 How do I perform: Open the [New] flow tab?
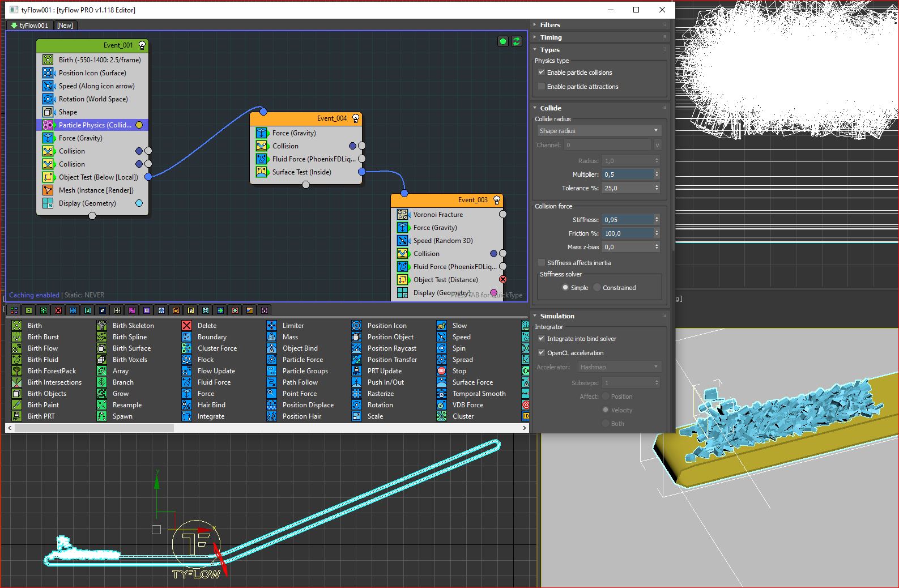65,25
